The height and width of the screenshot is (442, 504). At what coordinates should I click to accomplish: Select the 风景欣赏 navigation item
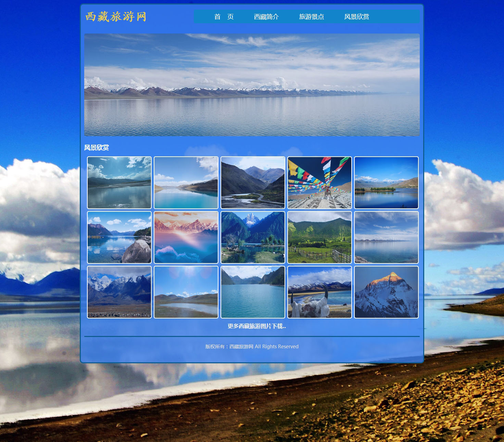(357, 17)
